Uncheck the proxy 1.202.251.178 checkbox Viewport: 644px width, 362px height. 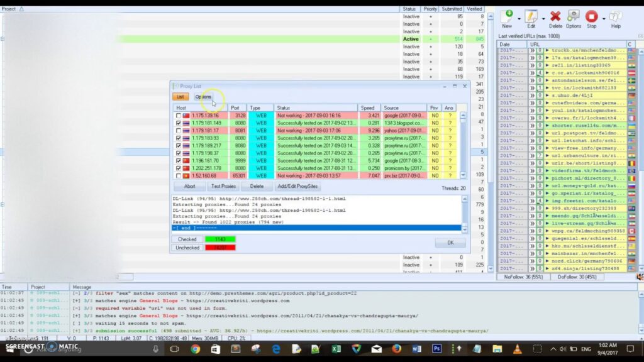tap(178, 168)
